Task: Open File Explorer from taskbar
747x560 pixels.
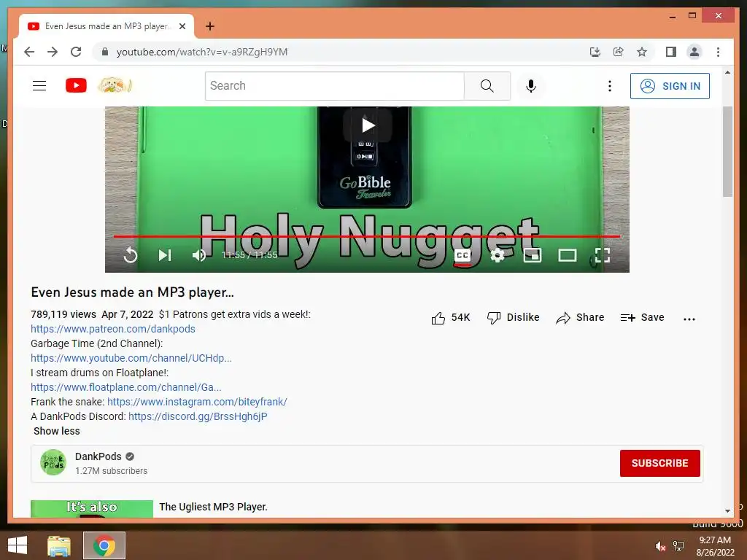Action: [59, 545]
